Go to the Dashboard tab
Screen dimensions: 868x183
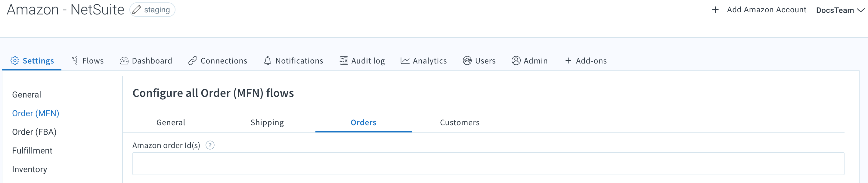146,61
